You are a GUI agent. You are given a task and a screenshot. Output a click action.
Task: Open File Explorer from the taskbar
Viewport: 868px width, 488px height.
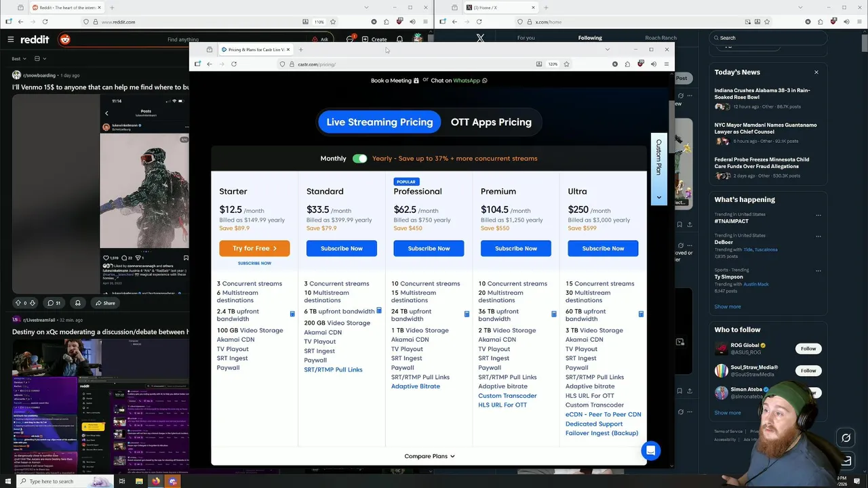pyautogui.click(x=139, y=481)
